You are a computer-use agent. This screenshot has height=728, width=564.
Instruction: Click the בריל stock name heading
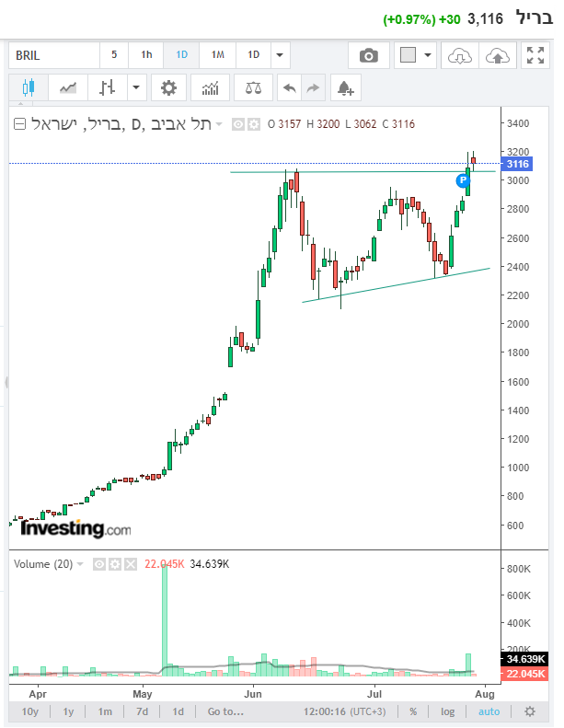click(535, 17)
